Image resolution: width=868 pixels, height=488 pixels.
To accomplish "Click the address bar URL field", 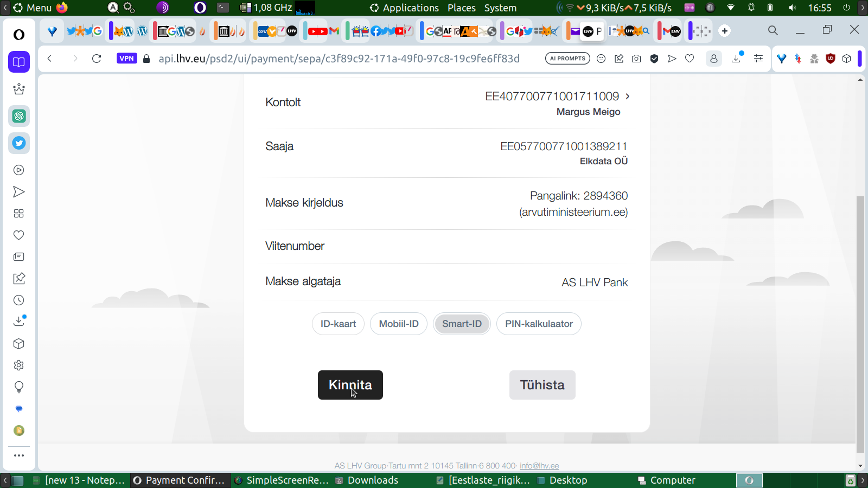I will click(x=339, y=59).
